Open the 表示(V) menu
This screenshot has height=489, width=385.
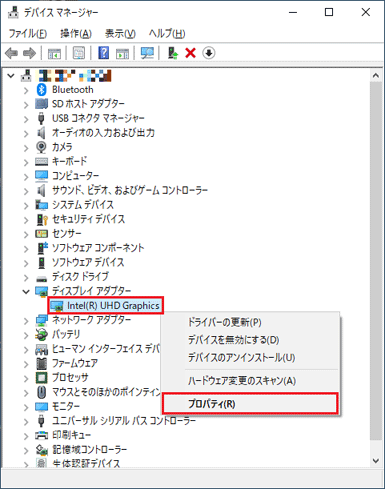[120, 33]
